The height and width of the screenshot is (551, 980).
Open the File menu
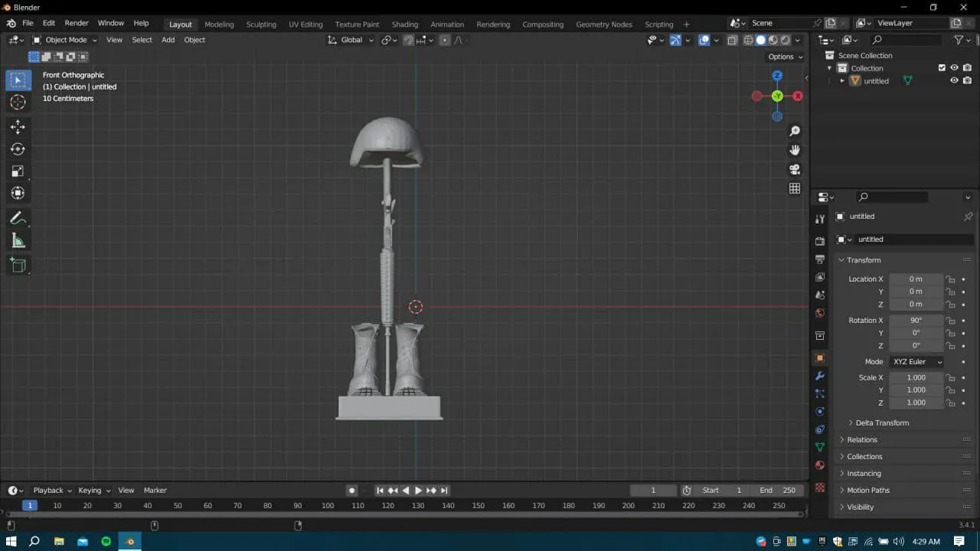pyautogui.click(x=28, y=23)
